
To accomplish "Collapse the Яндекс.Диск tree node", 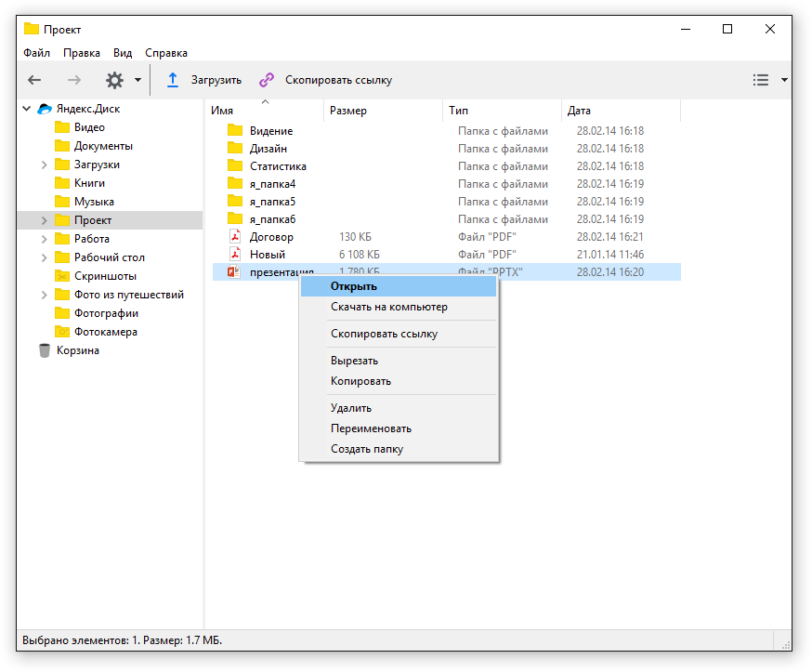I will (x=27, y=109).
